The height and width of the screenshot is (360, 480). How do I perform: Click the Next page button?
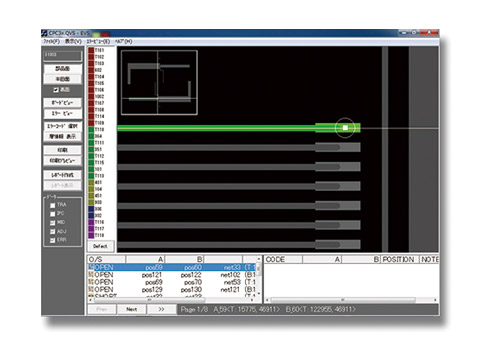[132, 309]
